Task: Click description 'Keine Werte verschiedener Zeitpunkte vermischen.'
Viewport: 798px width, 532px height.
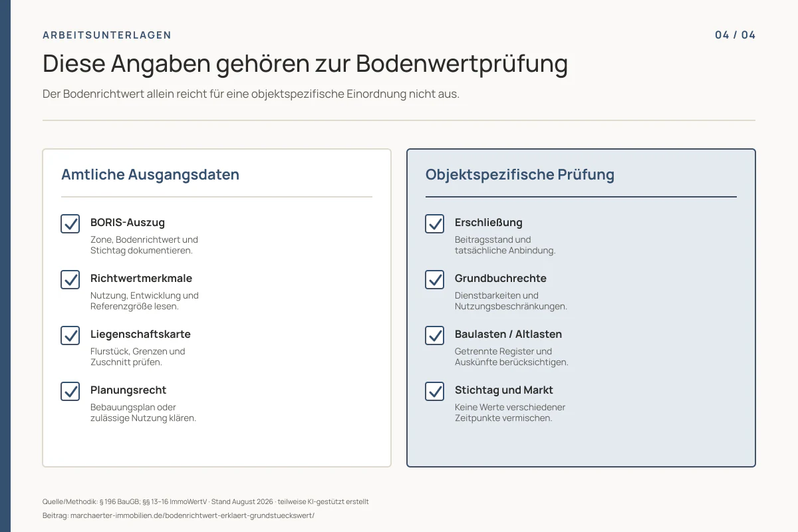Action: pyautogui.click(x=510, y=413)
